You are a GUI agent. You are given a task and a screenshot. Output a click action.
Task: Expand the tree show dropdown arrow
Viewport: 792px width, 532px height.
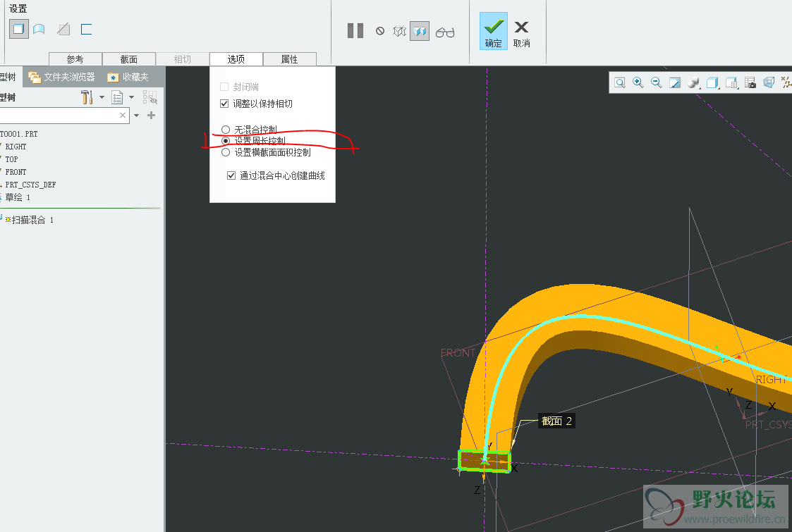click(x=131, y=97)
